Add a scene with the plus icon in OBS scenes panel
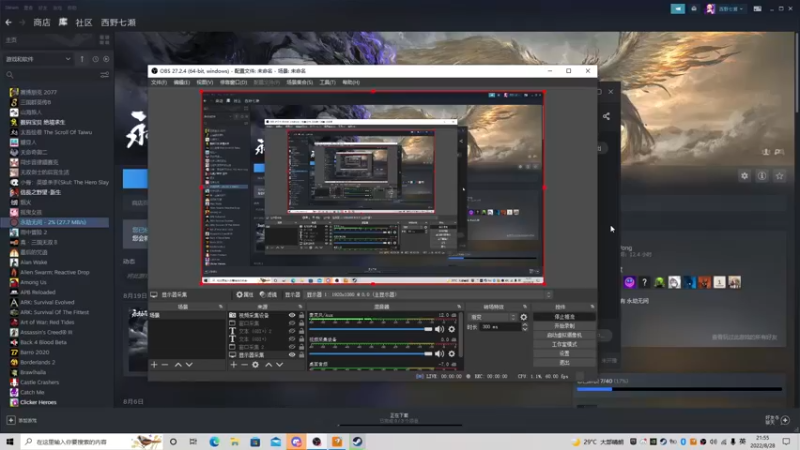Image resolution: width=800 pixels, height=450 pixels. tap(154, 365)
